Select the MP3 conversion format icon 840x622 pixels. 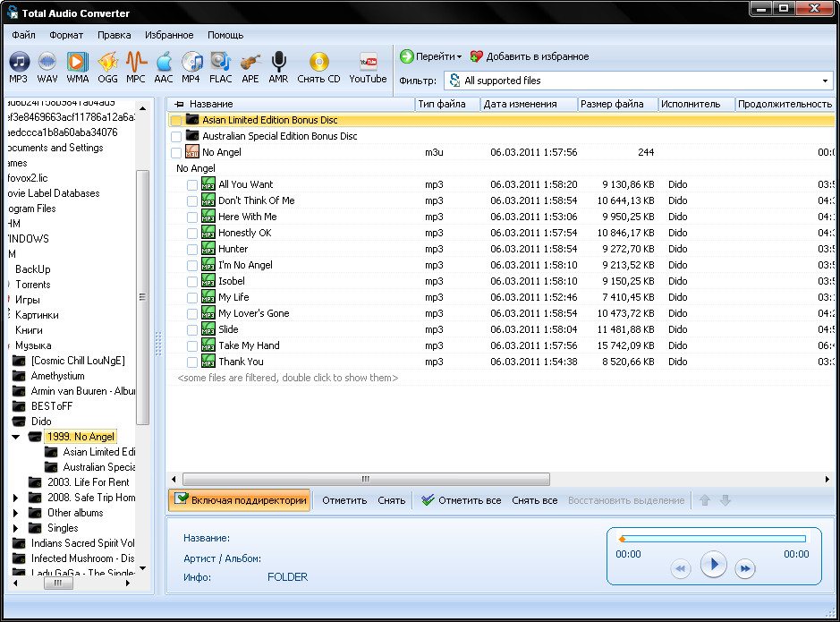pyautogui.click(x=19, y=62)
